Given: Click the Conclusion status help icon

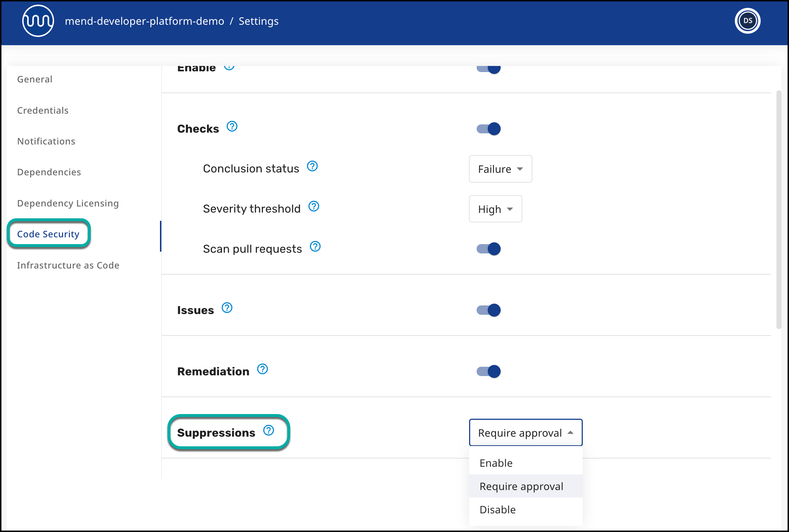Looking at the screenshot, I should click(x=312, y=166).
